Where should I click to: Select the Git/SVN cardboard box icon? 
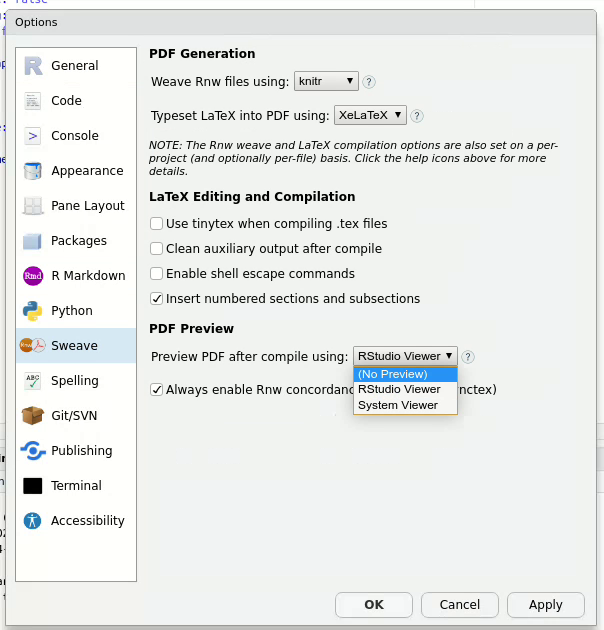tap(33, 415)
